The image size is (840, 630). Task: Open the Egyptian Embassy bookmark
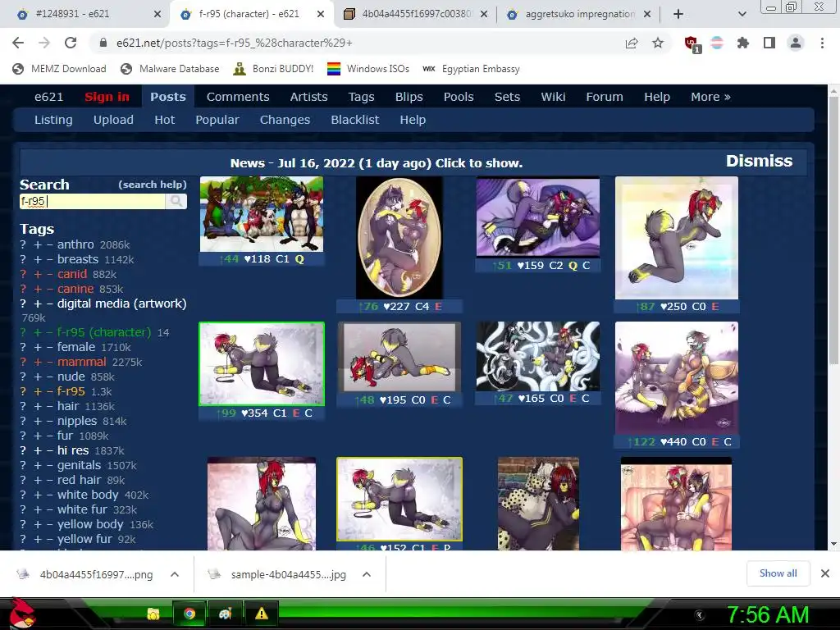(471, 69)
